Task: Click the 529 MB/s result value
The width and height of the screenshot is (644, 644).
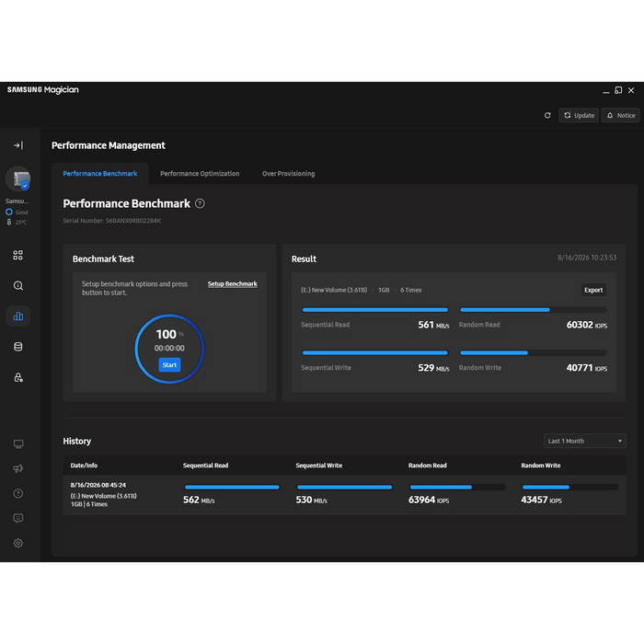Action: pos(433,368)
